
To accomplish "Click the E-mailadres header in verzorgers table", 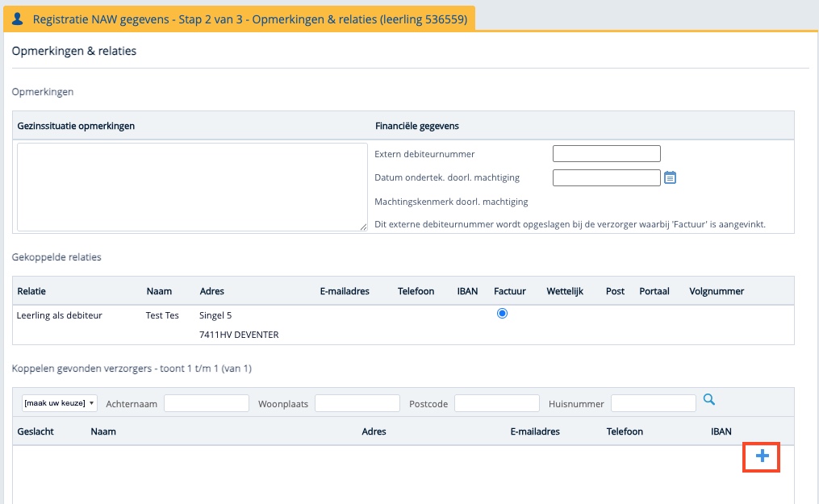I will 535,431.
